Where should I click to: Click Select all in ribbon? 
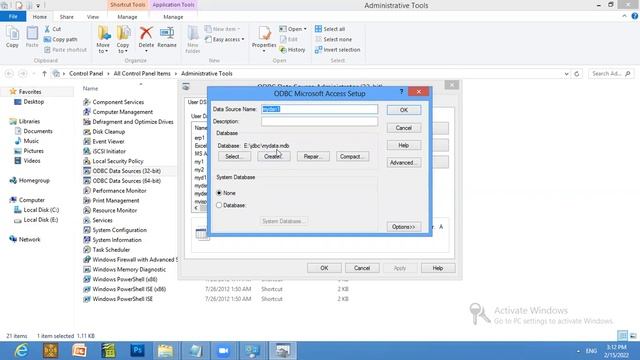tap(330, 29)
